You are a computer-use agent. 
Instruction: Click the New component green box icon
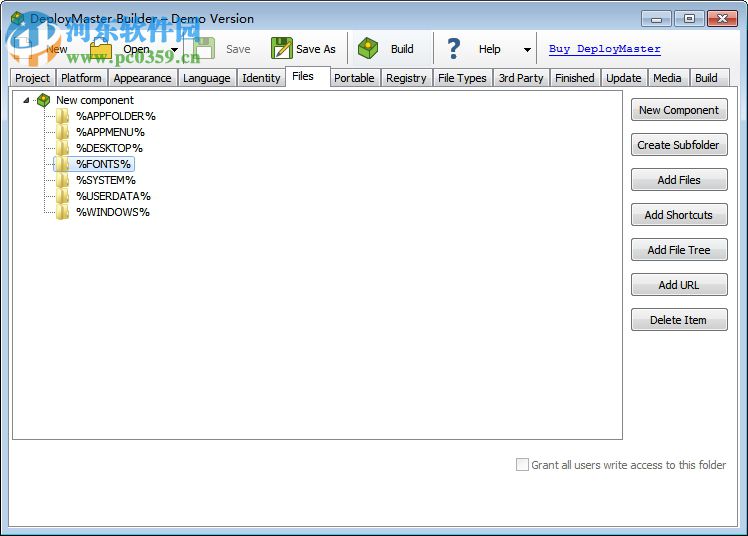coord(43,100)
